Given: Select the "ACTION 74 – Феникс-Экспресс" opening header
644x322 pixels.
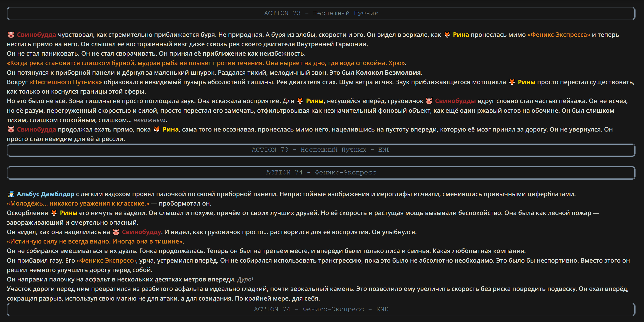Looking at the screenshot, I should [x=321, y=173].
